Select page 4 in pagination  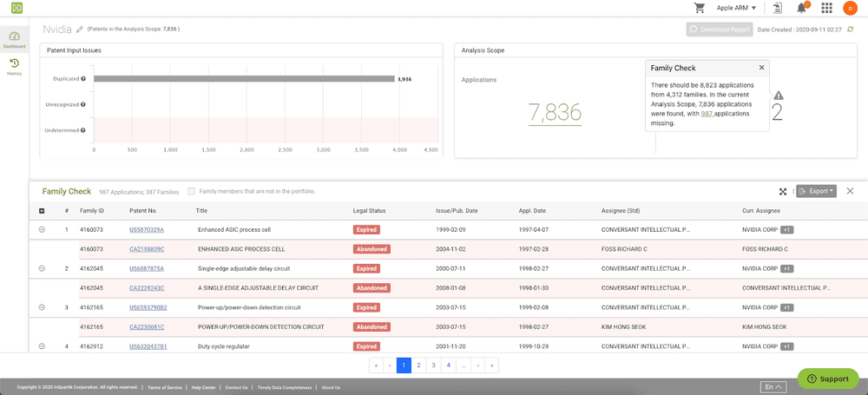448,365
